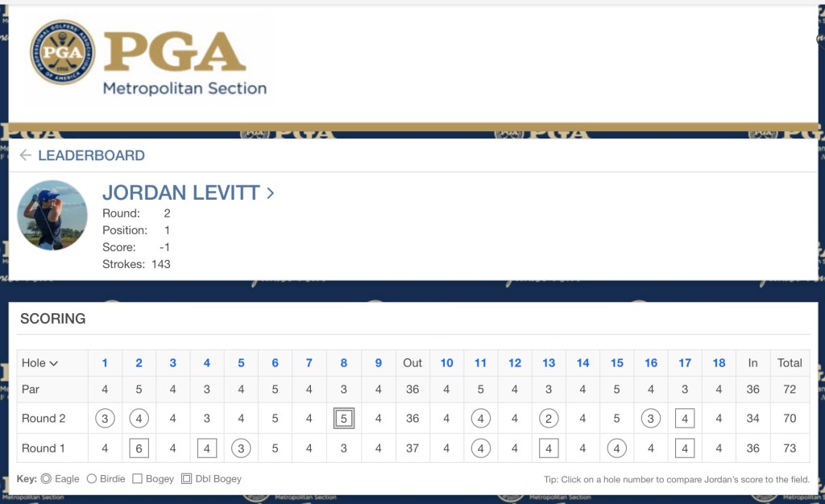Screen dimensions: 825x504
Task: Select hole 18 header
Action: click(719, 363)
